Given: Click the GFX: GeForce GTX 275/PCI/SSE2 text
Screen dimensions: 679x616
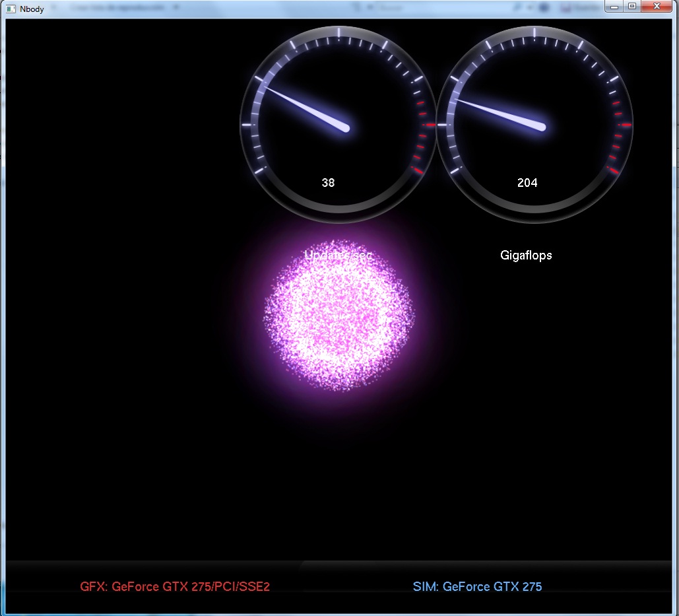Looking at the screenshot, I should [x=175, y=586].
